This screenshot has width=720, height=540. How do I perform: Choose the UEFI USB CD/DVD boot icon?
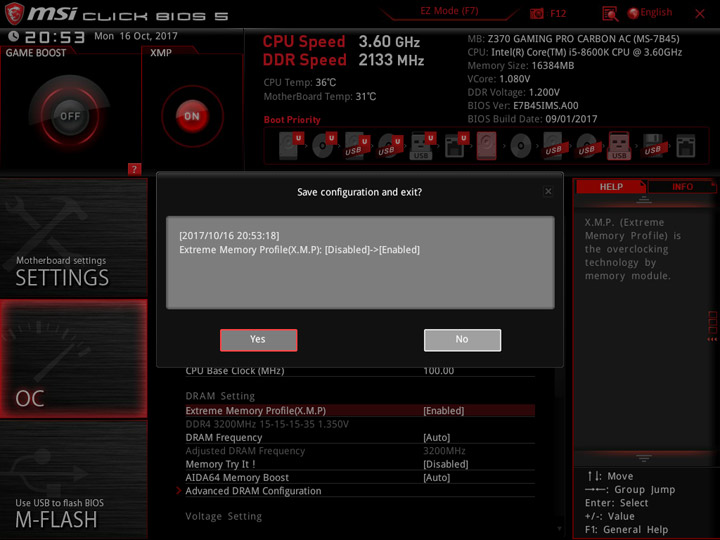390,146
